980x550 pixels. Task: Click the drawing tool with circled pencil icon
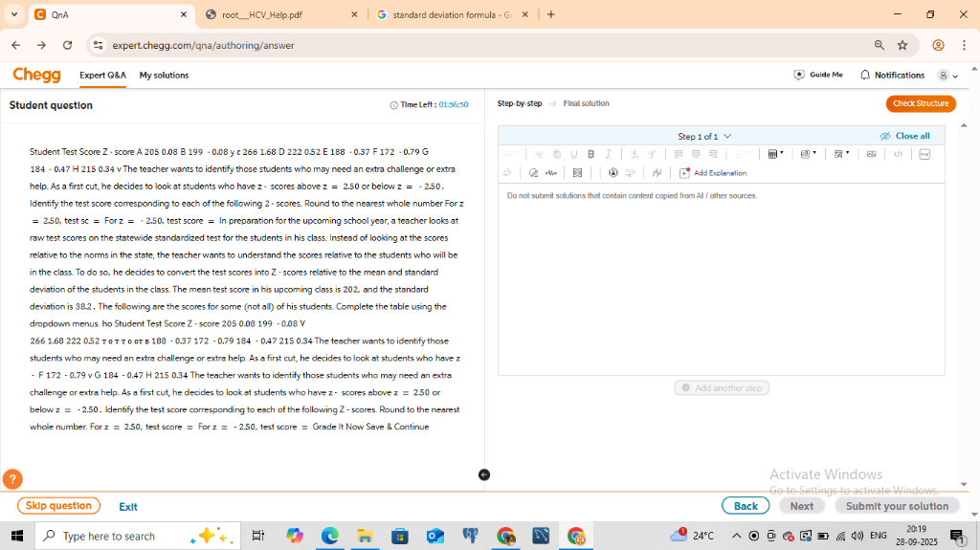533,172
